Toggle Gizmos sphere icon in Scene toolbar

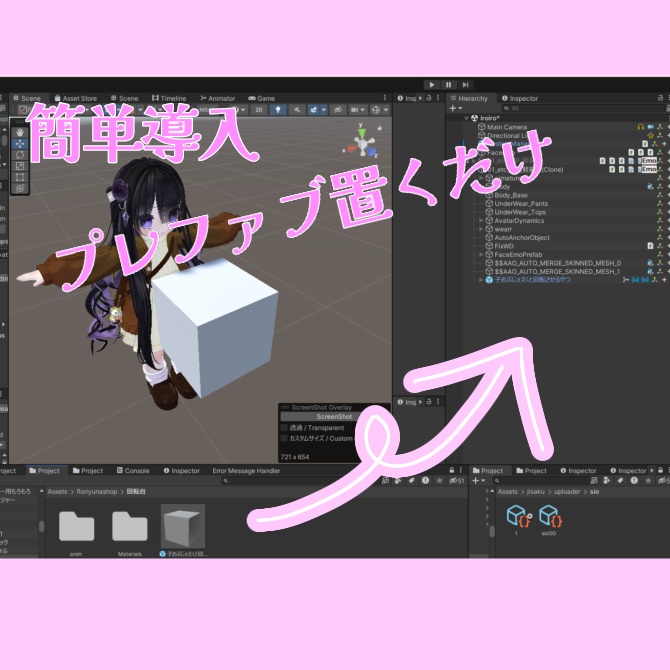pos(376,110)
